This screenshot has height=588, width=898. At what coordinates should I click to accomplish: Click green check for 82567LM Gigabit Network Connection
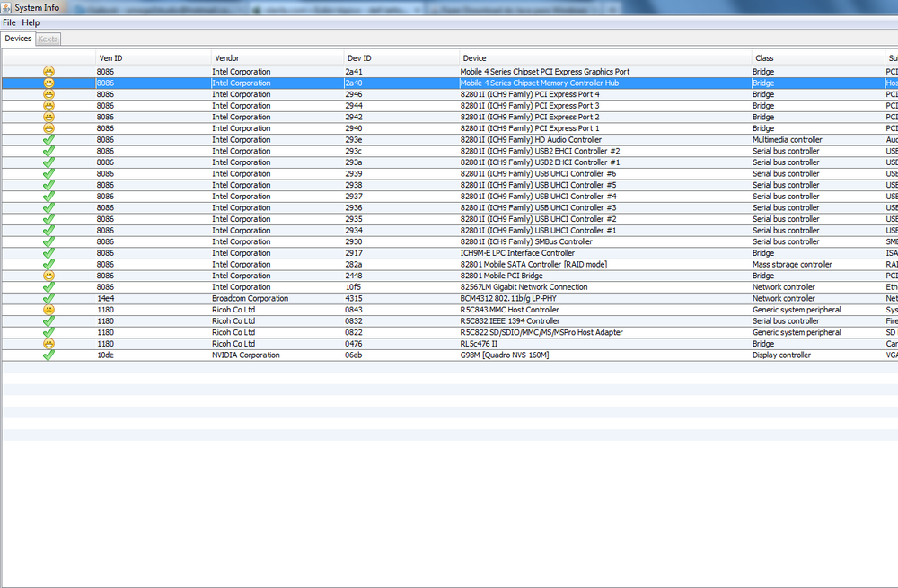tap(48, 287)
